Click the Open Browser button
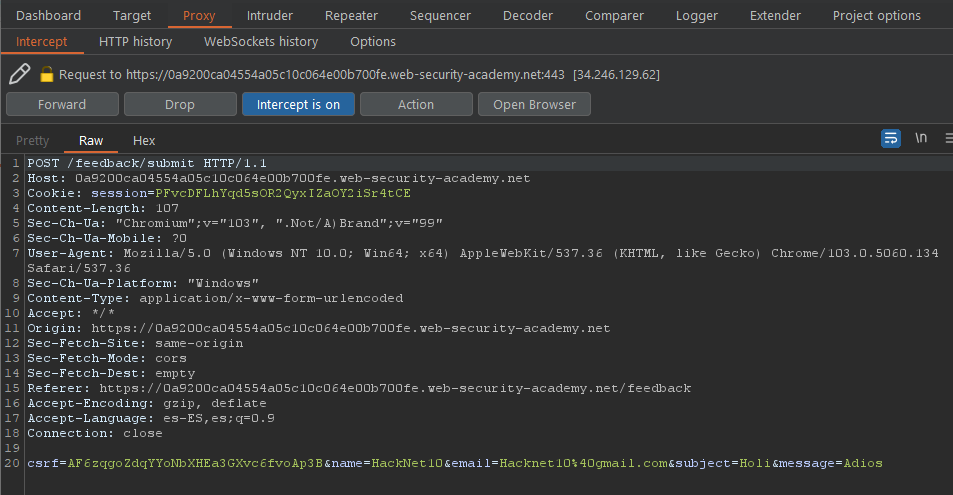953x495 pixels. coord(534,104)
